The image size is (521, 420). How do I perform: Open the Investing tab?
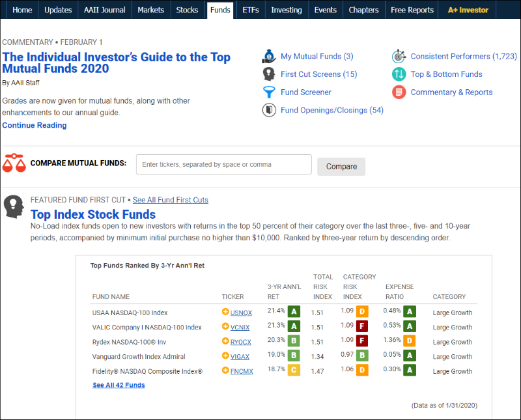click(287, 10)
